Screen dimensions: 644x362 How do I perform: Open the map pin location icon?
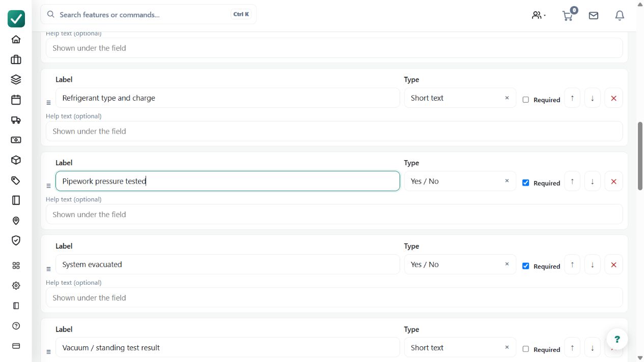[x=16, y=221]
